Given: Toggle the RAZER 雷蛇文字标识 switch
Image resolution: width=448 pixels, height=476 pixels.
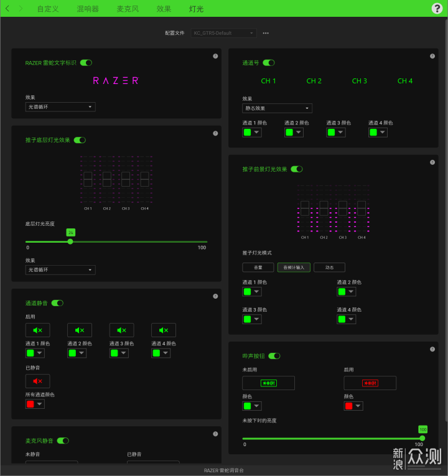Looking at the screenshot, I should pos(86,63).
